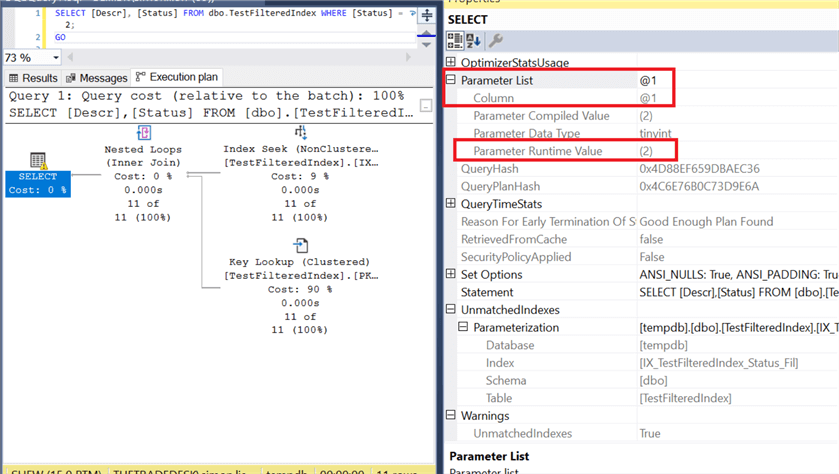Open the 73 % zoom dropdown
The height and width of the screenshot is (474, 839).
[x=56, y=58]
